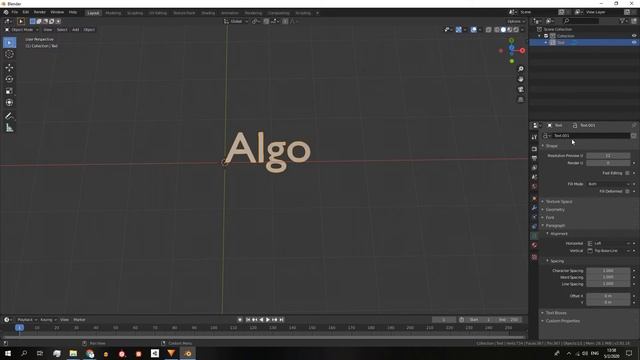Open Horizontal alignment Left dropdown
This screenshot has height=360, width=640.
point(608,243)
